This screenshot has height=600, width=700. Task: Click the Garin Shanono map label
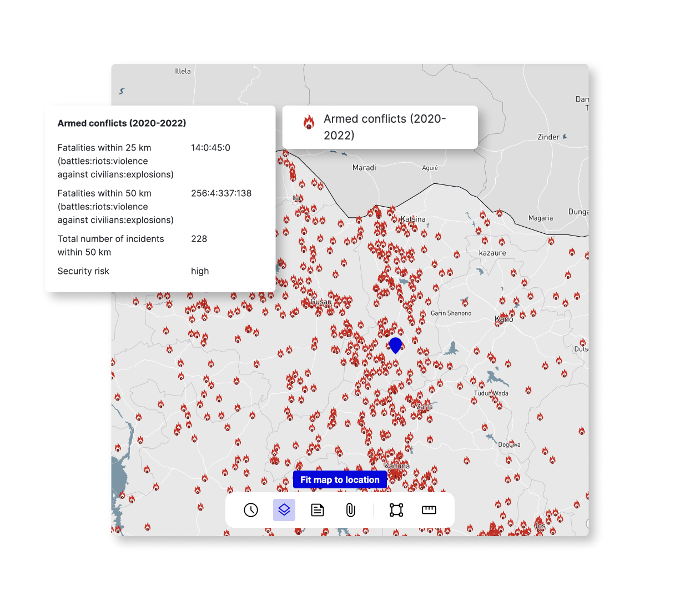(x=451, y=313)
